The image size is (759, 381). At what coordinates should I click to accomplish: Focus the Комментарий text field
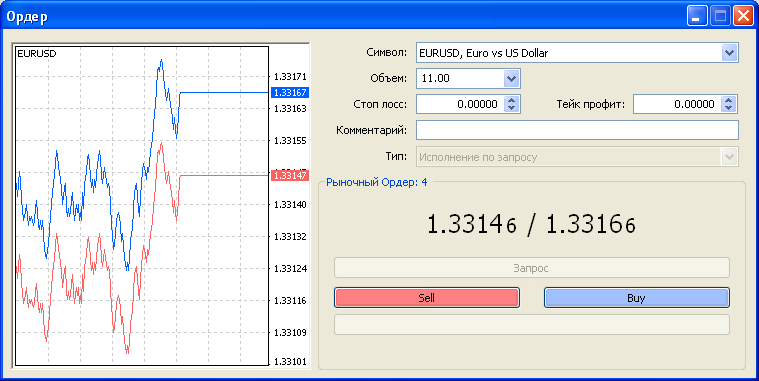click(577, 130)
